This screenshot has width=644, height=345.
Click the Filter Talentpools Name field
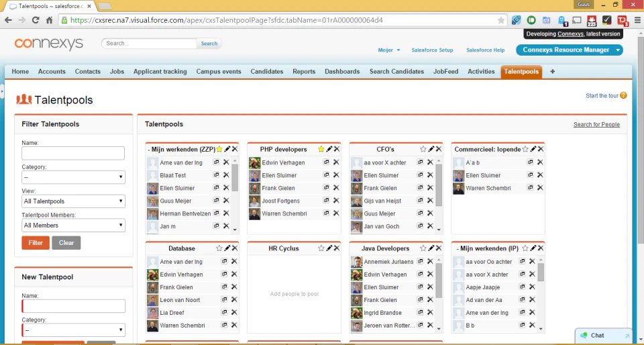point(73,153)
